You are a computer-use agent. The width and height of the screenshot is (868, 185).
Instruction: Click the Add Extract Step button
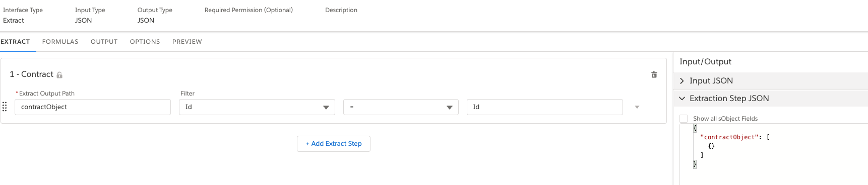[334, 144]
